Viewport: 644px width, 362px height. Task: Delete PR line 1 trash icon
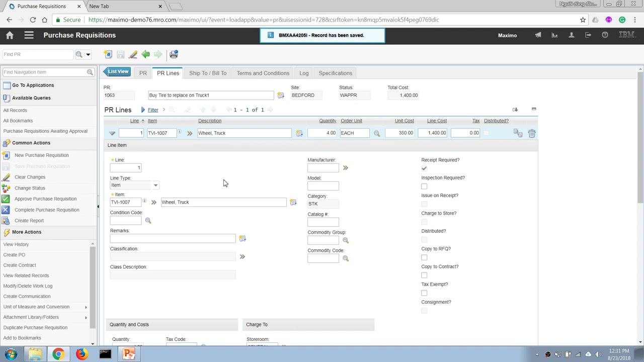point(532,133)
